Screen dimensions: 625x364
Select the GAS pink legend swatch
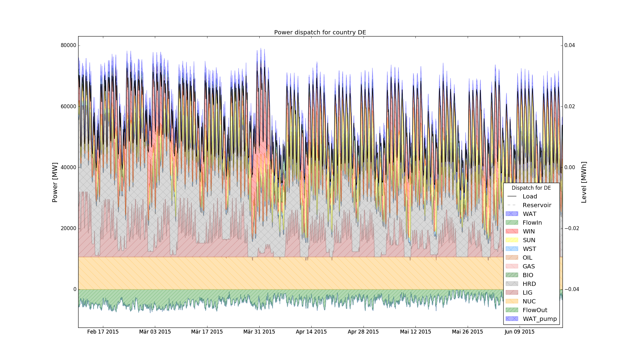pos(512,266)
